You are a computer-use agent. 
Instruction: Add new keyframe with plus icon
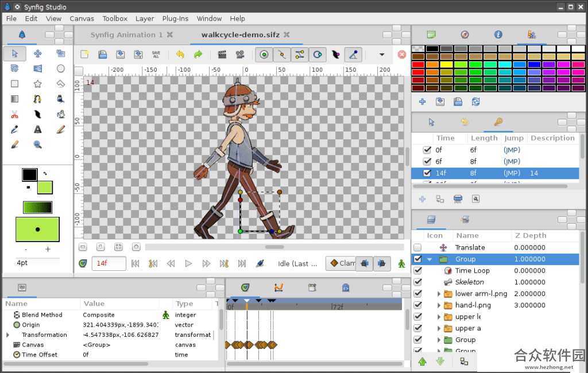[422, 199]
